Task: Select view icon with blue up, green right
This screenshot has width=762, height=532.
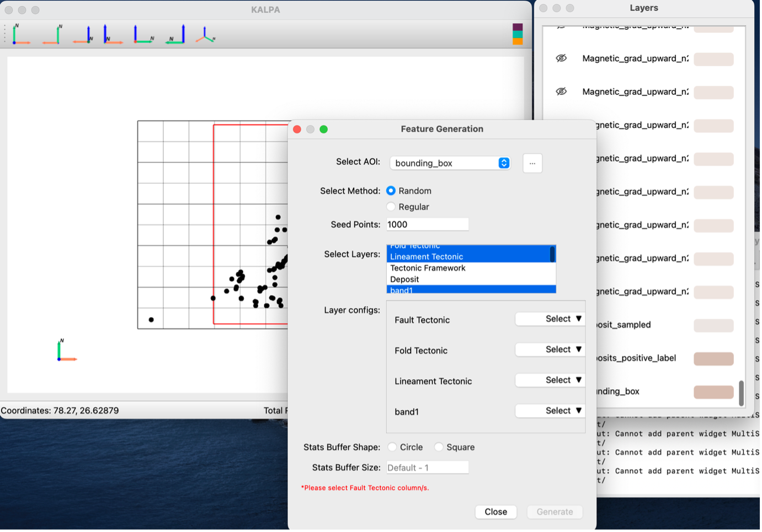Action: pos(143,35)
